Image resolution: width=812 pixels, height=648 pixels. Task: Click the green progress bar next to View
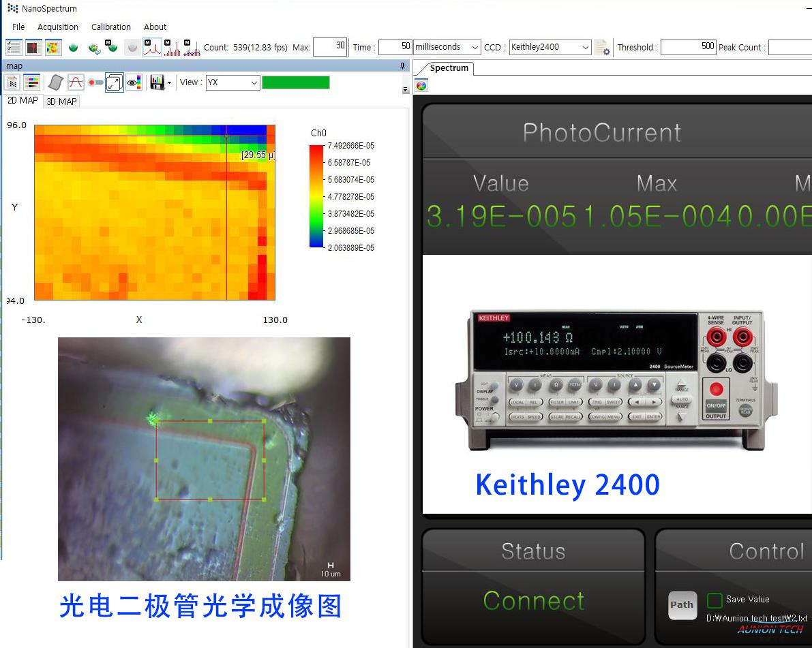[296, 82]
